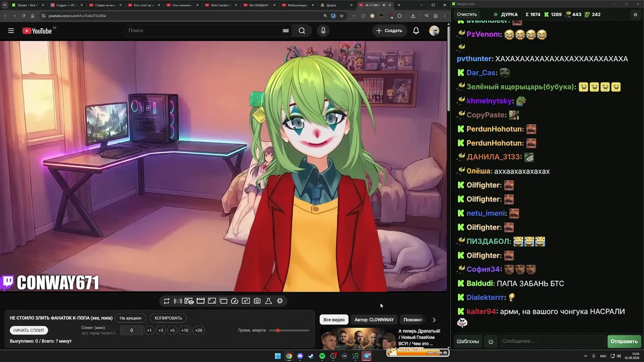Click username 'netu_imeni' in chat
The height and width of the screenshot is (362, 644).
click(x=486, y=213)
